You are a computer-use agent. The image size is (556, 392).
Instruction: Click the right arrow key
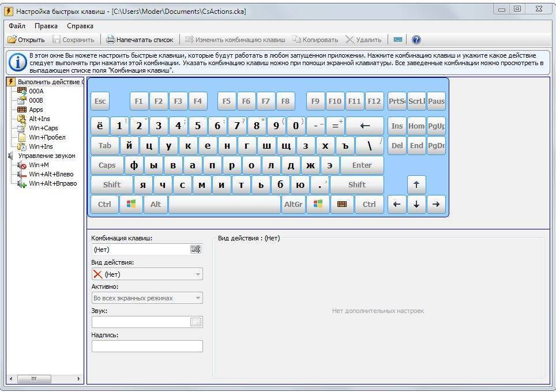pos(436,205)
